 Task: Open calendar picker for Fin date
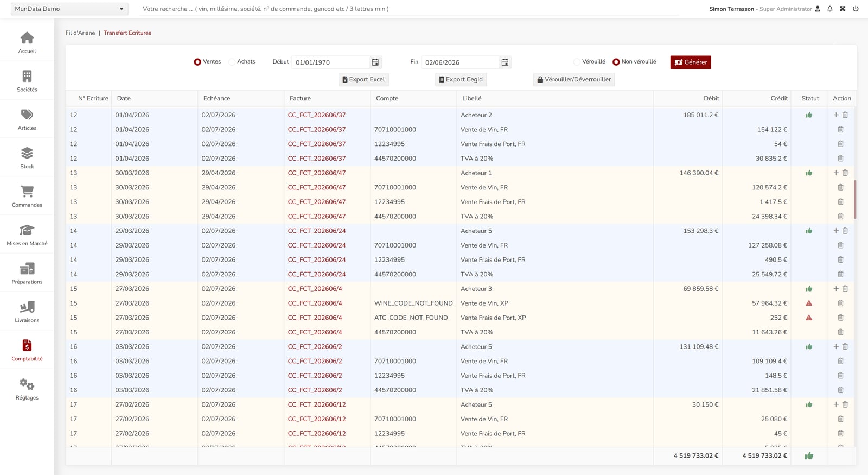(x=505, y=62)
